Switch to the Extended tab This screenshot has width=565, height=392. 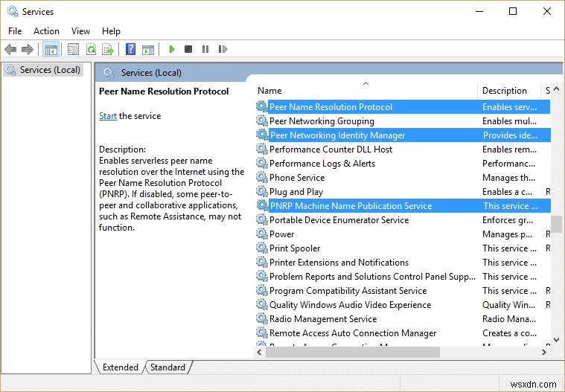click(121, 367)
